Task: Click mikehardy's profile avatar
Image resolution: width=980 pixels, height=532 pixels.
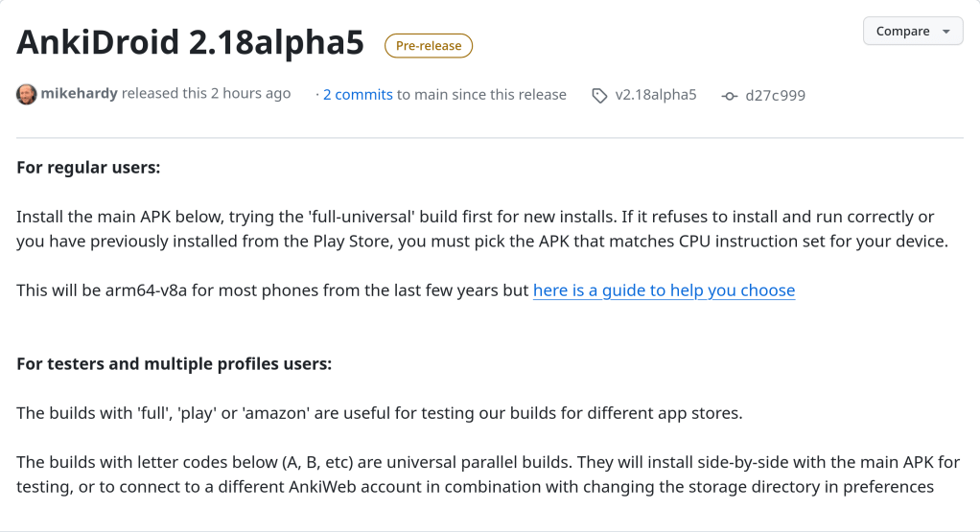Action: pos(27,94)
